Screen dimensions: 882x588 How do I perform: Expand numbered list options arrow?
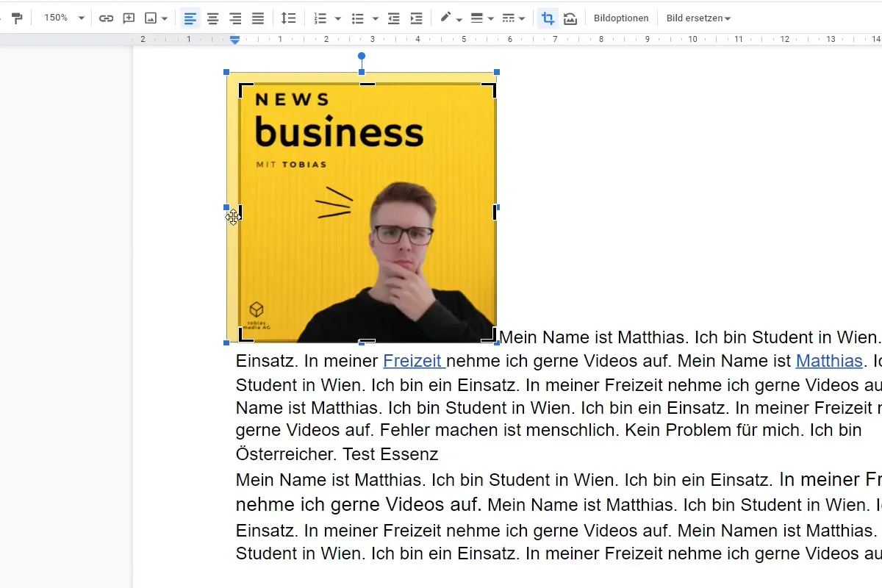pos(338,18)
